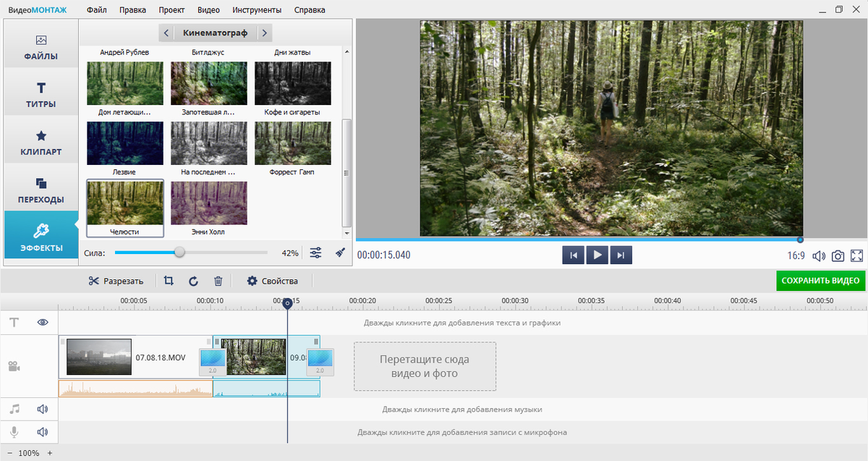Mute the microphone track speaker
Screen dimensions: 868x461
pos(43,432)
